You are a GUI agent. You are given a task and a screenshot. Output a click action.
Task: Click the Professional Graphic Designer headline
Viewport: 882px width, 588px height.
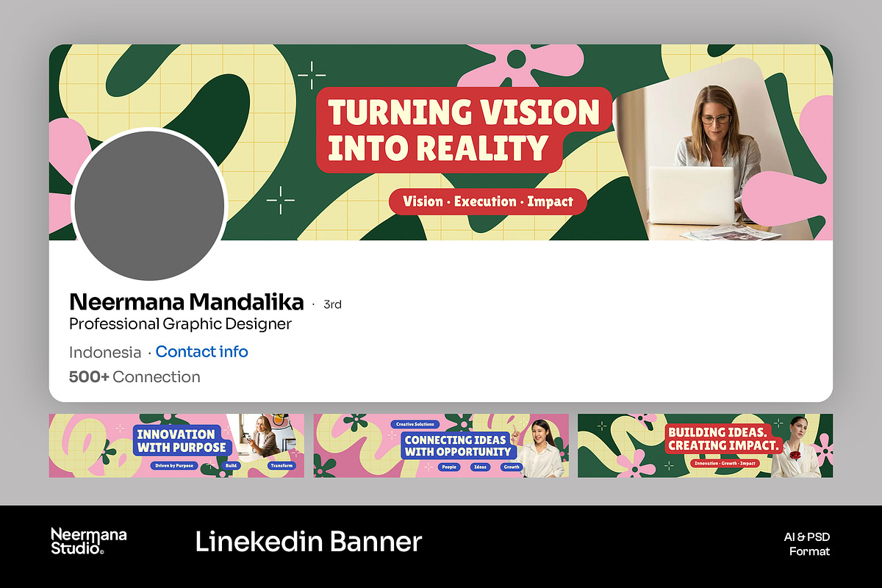tap(180, 324)
